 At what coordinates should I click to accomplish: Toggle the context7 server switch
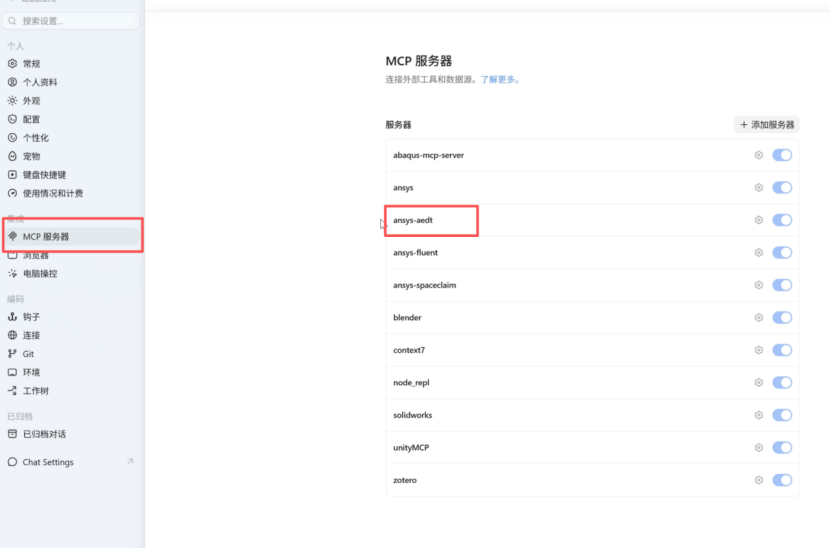tap(782, 350)
